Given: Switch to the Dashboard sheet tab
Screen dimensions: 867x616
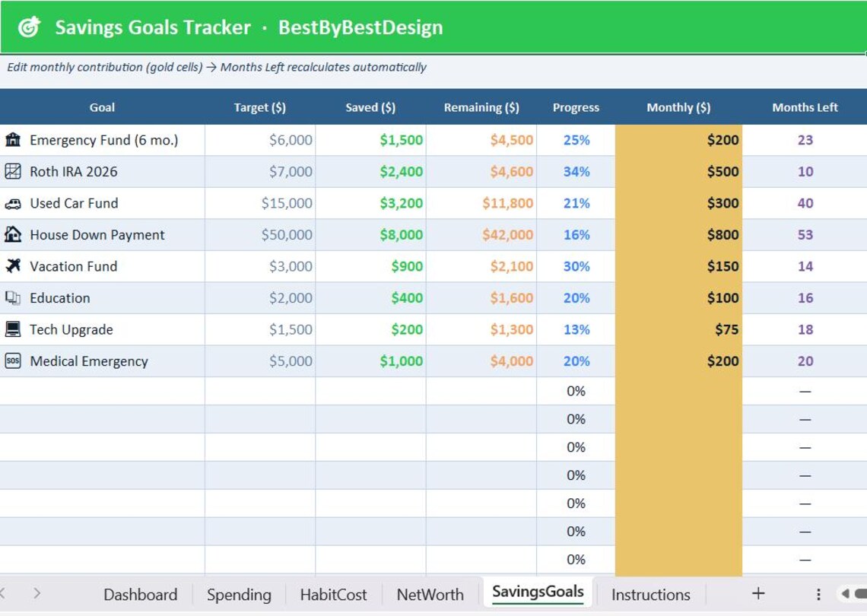Looking at the screenshot, I should 141,595.
